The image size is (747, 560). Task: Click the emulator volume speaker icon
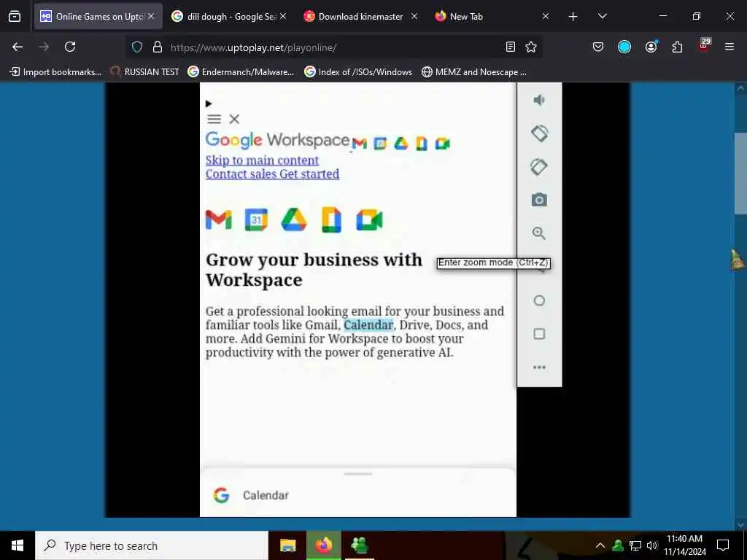click(539, 100)
